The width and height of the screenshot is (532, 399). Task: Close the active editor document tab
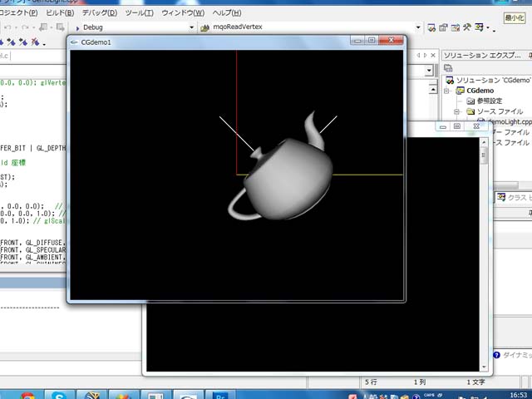(433, 56)
